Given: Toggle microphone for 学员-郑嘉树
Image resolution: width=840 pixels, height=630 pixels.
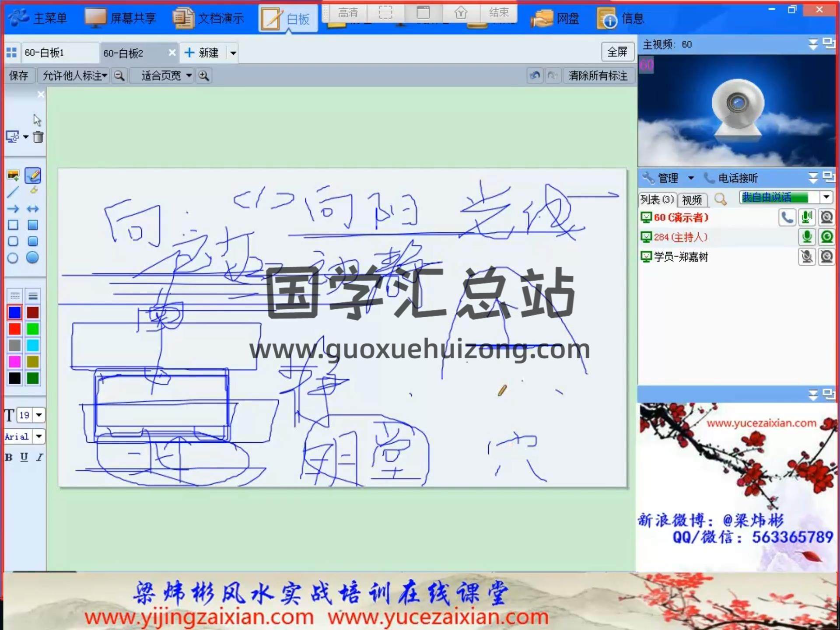Looking at the screenshot, I should click(807, 257).
